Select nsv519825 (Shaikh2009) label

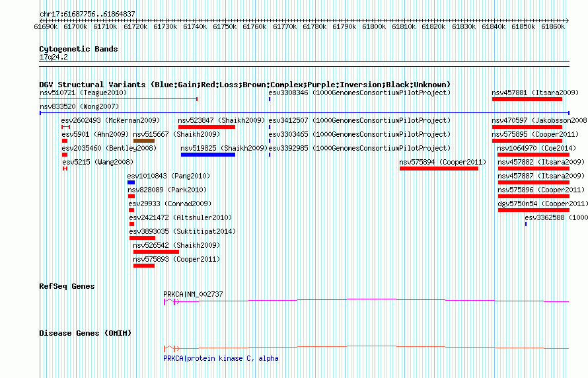tap(224, 148)
